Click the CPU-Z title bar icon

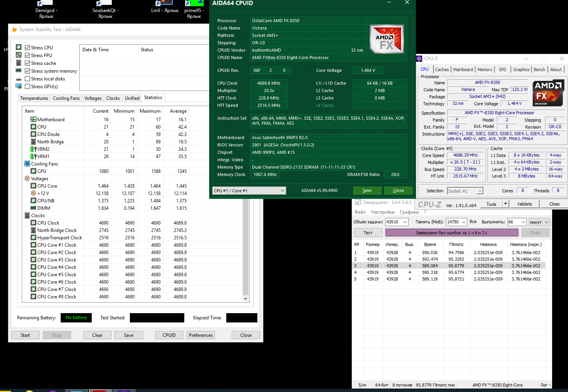[419, 59]
